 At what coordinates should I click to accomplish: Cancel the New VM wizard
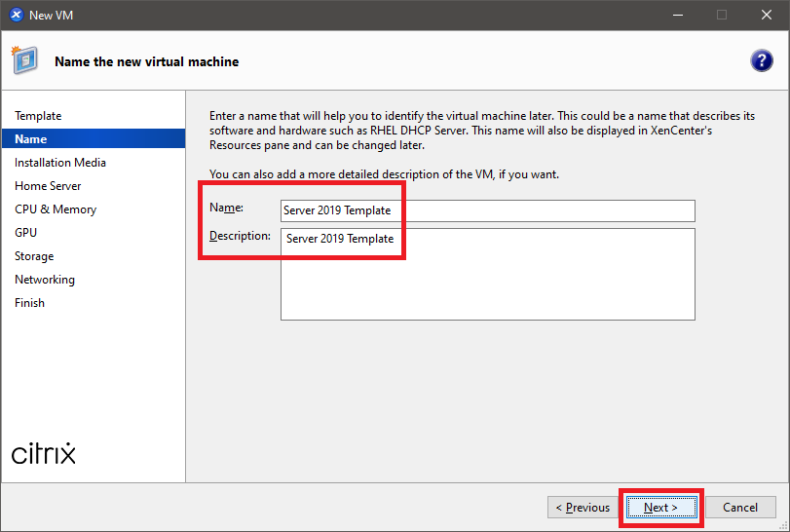click(x=740, y=508)
